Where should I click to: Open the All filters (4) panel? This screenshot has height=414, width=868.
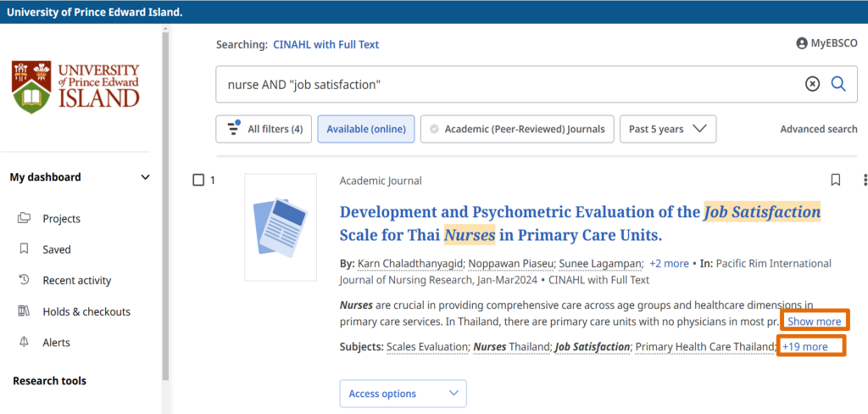[264, 129]
